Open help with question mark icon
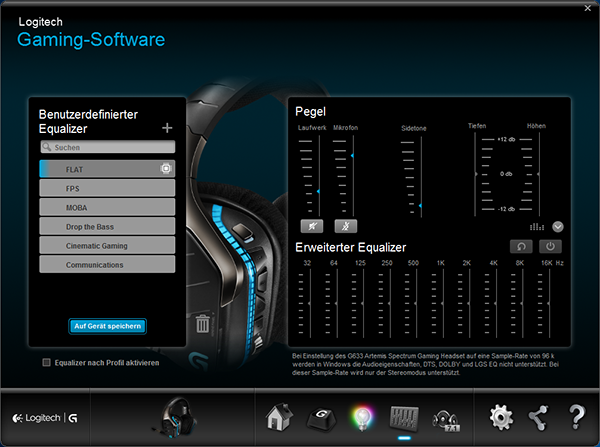The image size is (600, 447). click(577, 418)
